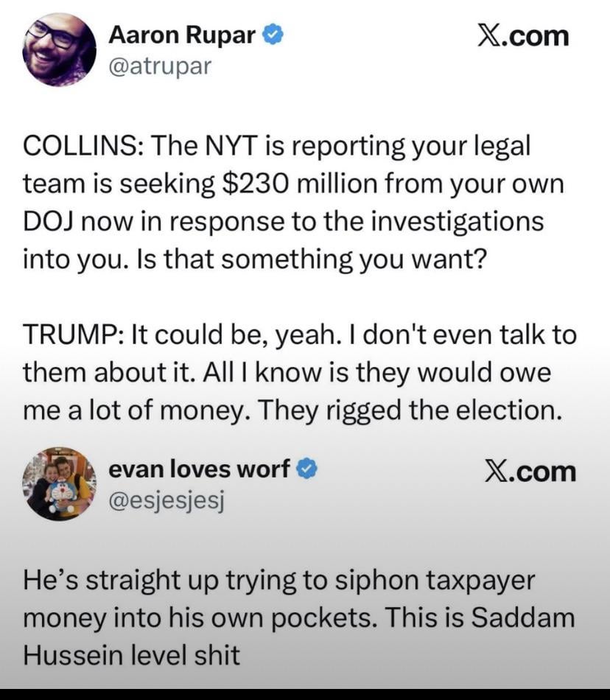Open the evan loves worf display name

[x=199, y=469]
